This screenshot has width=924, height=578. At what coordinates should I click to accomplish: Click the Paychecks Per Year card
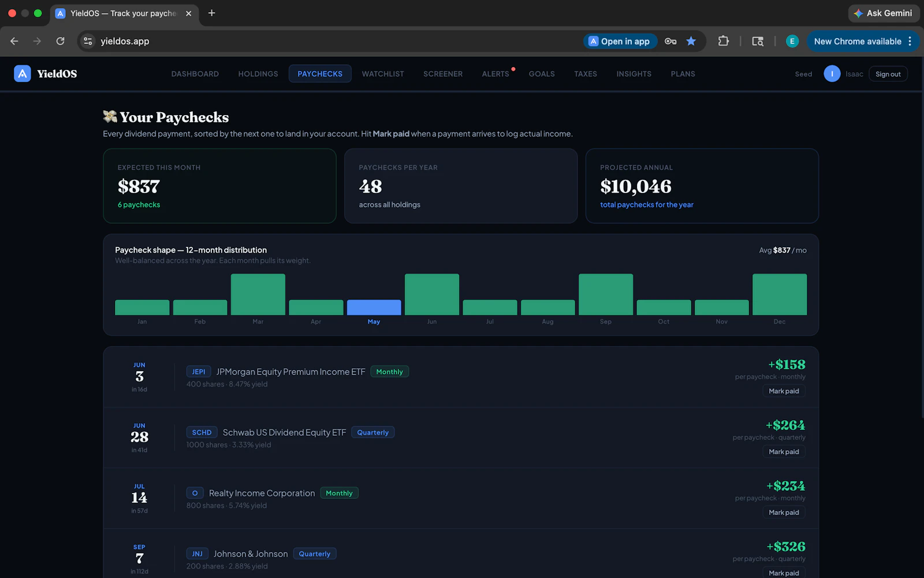461,186
